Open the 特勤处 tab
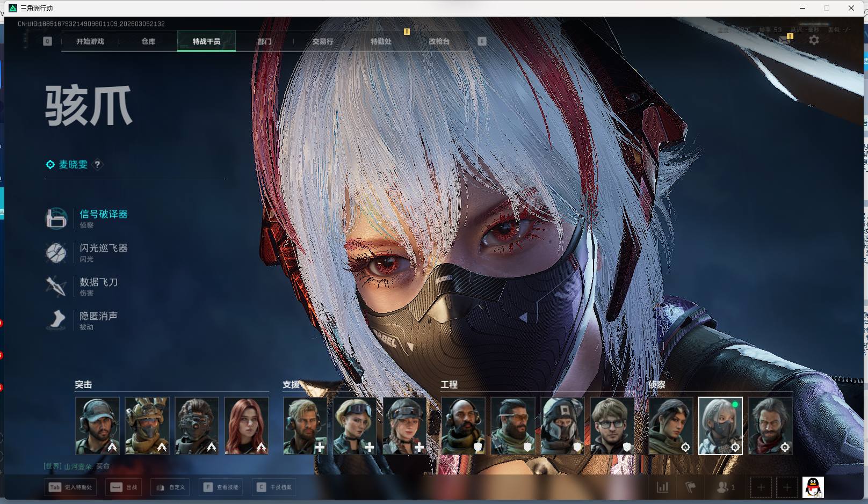The width and height of the screenshot is (868, 504). point(381,41)
